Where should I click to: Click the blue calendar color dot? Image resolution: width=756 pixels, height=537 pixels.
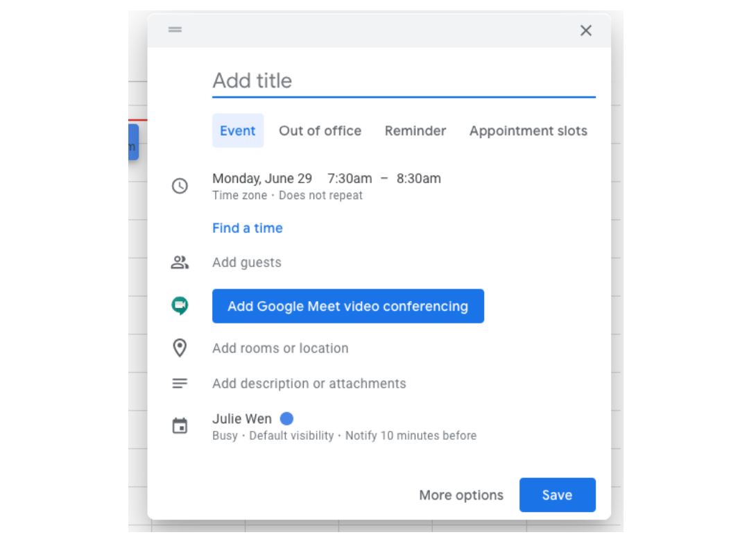tap(286, 419)
